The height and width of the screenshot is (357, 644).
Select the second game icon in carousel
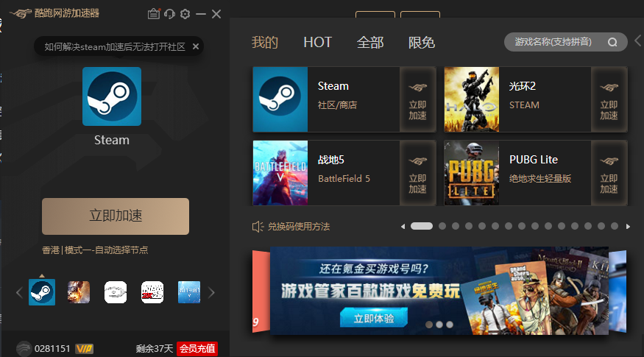point(79,292)
